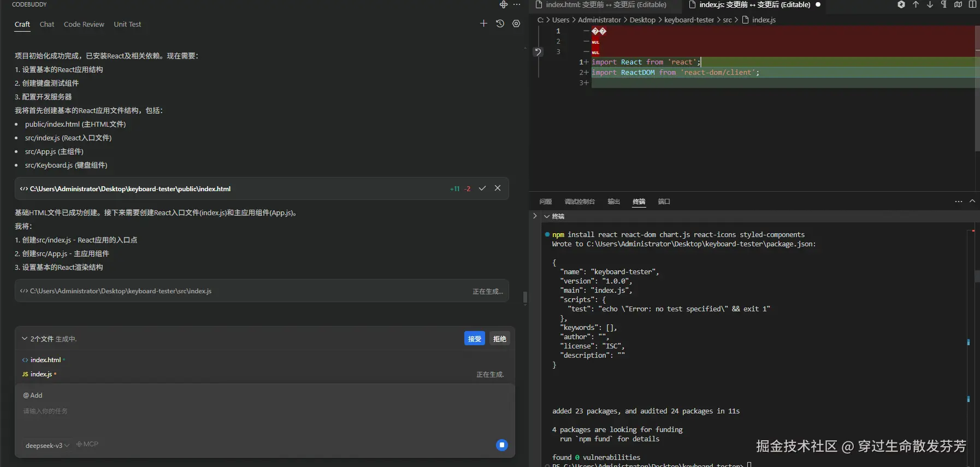Accept index.html change with checkmark icon

(482, 188)
